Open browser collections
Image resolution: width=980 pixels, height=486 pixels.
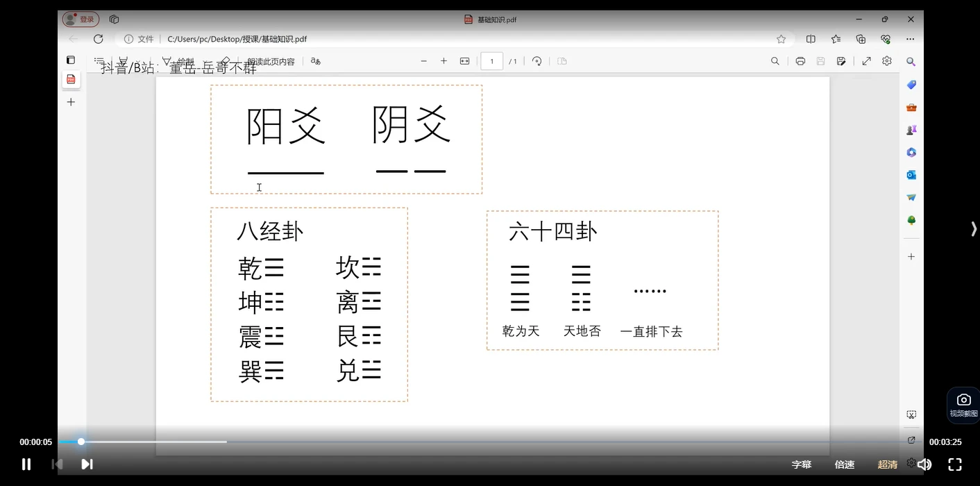coord(861,40)
